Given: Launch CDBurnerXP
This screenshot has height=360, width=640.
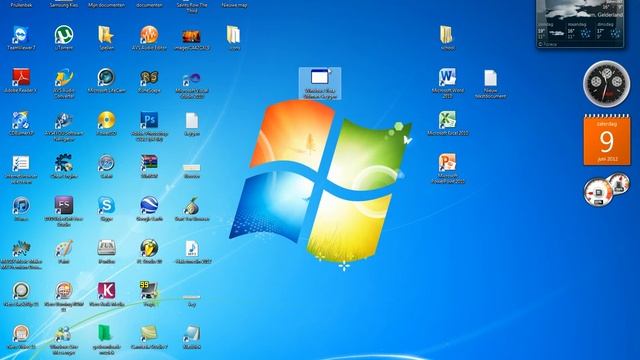Looking at the screenshot, I should pos(20,120).
